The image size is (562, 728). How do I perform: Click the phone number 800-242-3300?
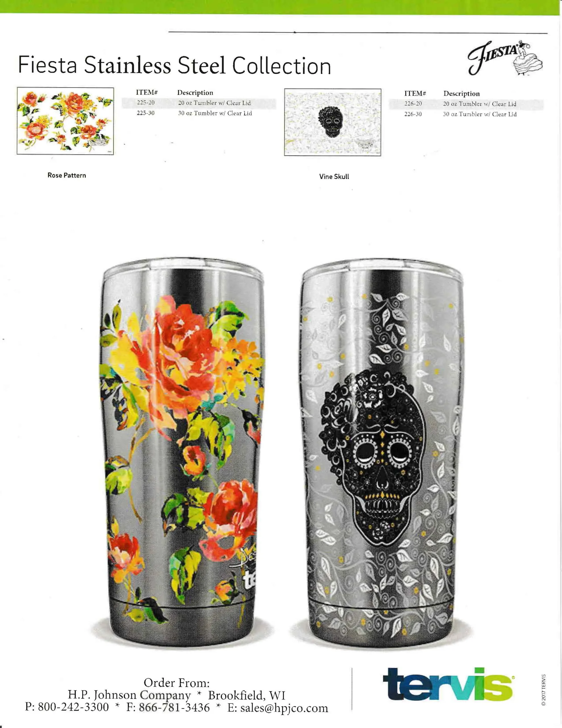click(x=73, y=707)
